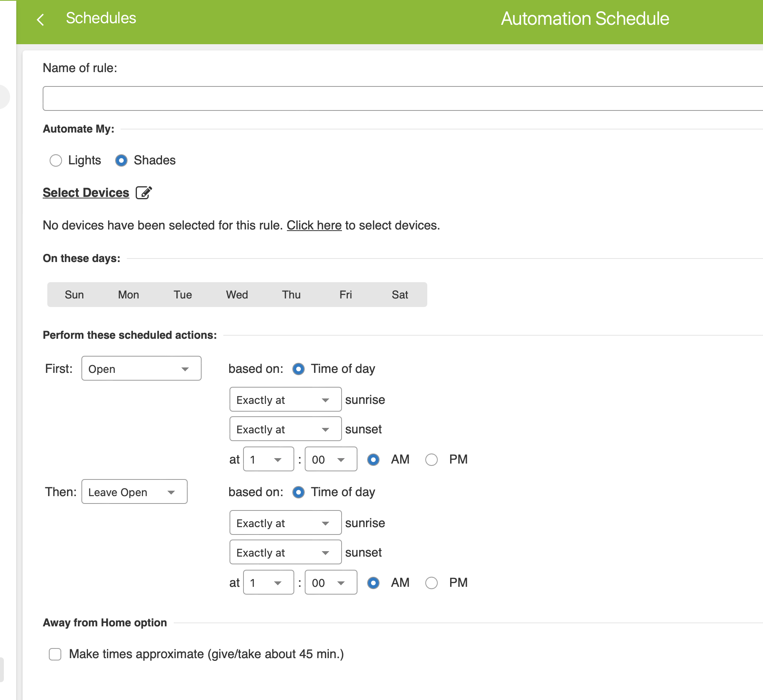Toggle Wed in the day selector
This screenshot has height=700, width=763.
(x=237, y=295)
